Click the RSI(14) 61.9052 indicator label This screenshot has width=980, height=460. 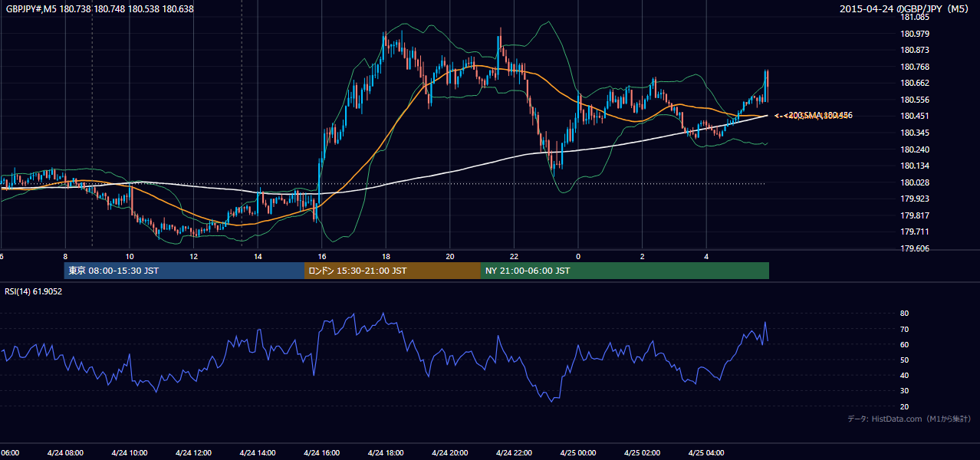(34, 291)
